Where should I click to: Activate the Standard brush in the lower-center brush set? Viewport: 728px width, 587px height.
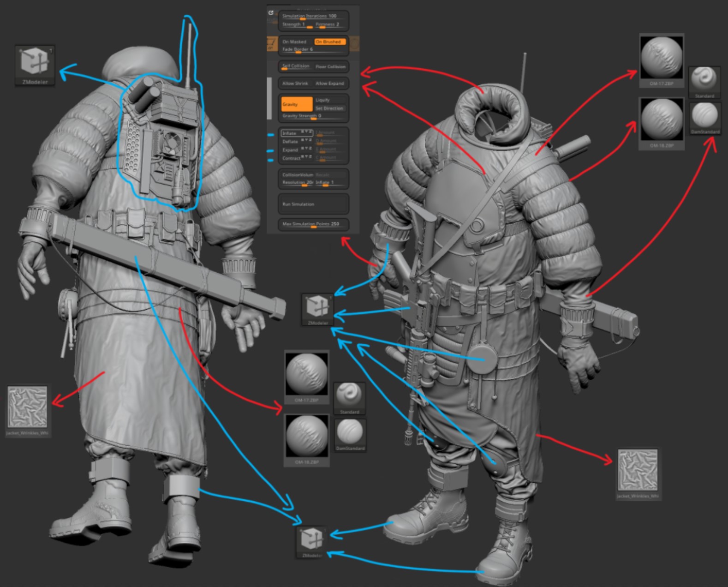coord(349,398)
